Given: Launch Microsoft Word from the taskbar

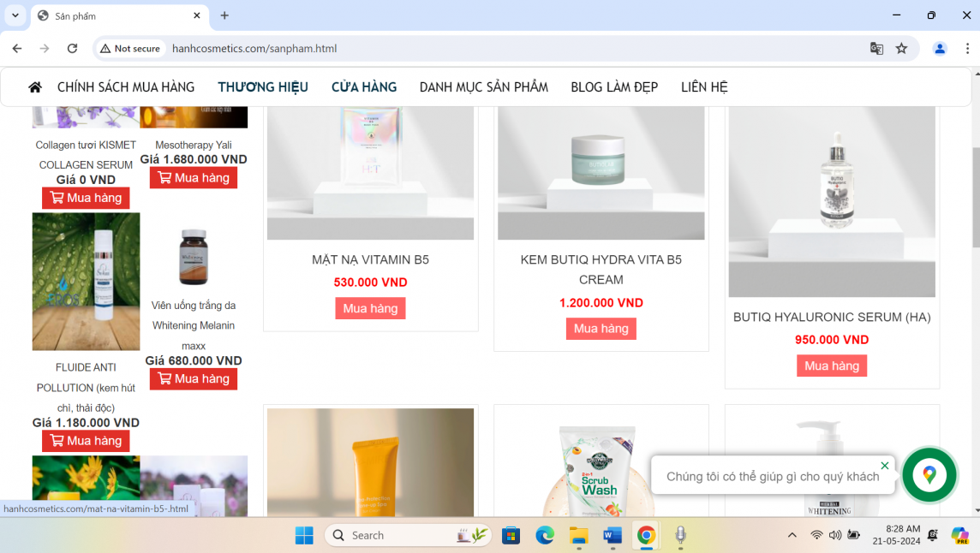Looking at the screenshot, I should [x=612, y=535].
